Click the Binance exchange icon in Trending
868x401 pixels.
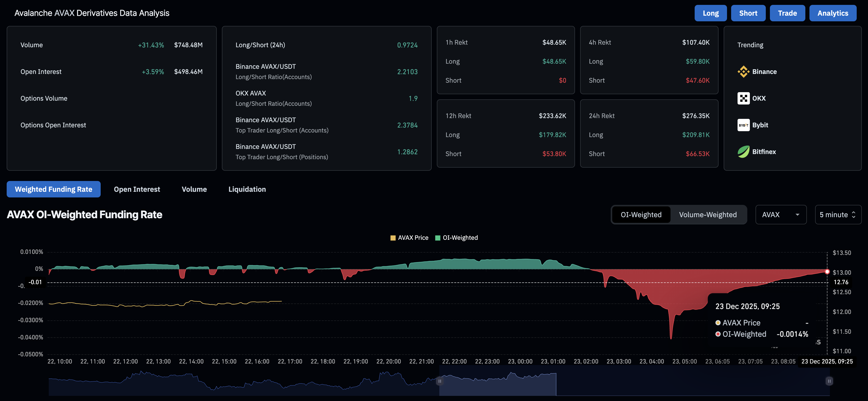point(743,71)
